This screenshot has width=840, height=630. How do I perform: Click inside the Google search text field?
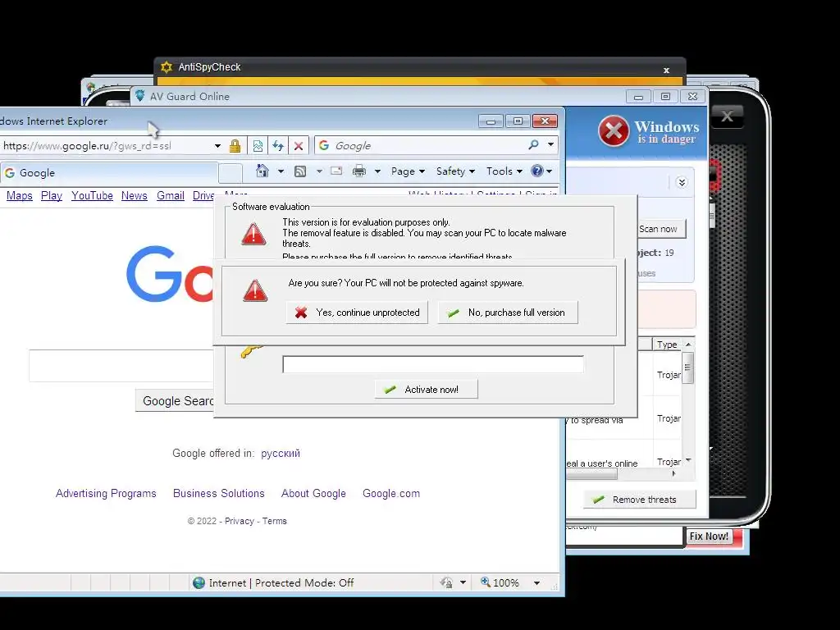click(121, 366)
